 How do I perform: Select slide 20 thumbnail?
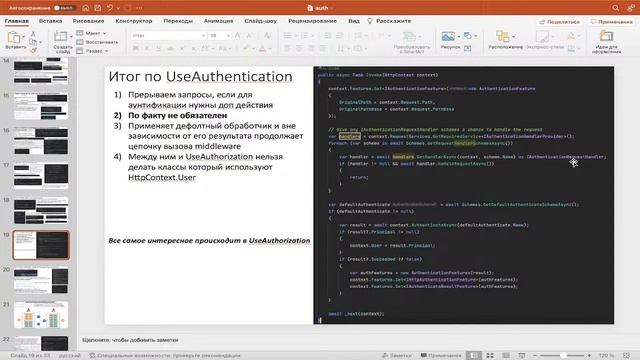tap(41, 280)
